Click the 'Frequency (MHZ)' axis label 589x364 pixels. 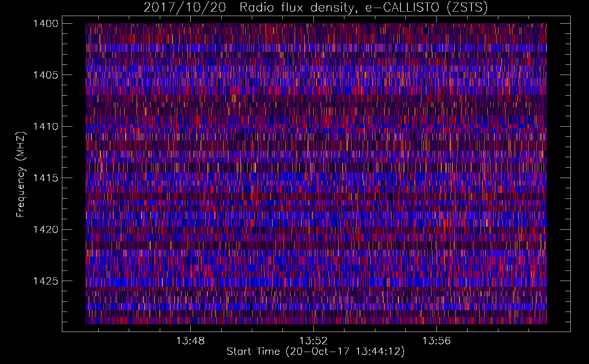[20, 175]
